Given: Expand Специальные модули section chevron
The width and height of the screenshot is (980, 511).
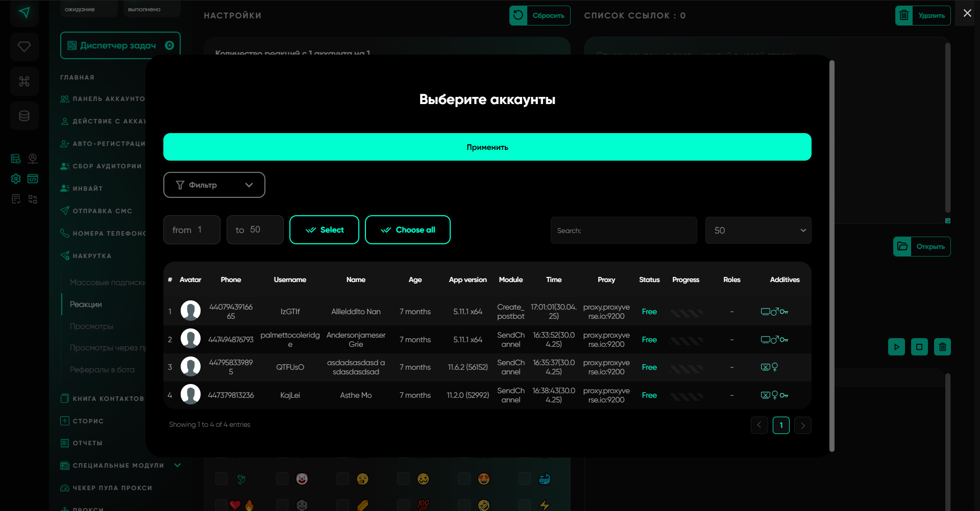Looking at the screenshot, I should point(178,465).
